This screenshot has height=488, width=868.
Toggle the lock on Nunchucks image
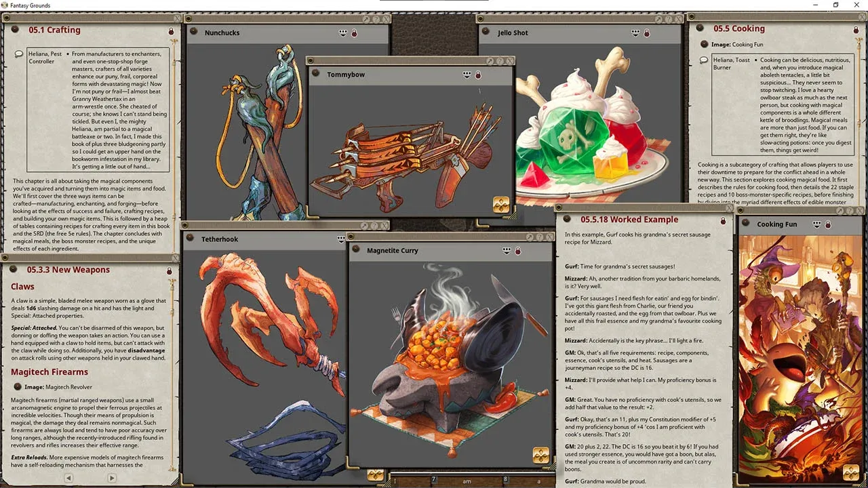354,33
